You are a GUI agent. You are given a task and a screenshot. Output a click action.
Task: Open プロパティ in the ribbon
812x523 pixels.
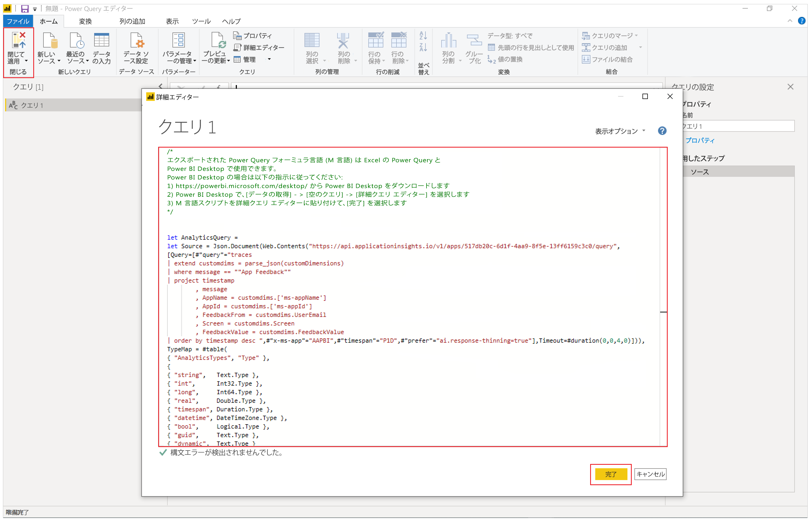tap(253, 36)
